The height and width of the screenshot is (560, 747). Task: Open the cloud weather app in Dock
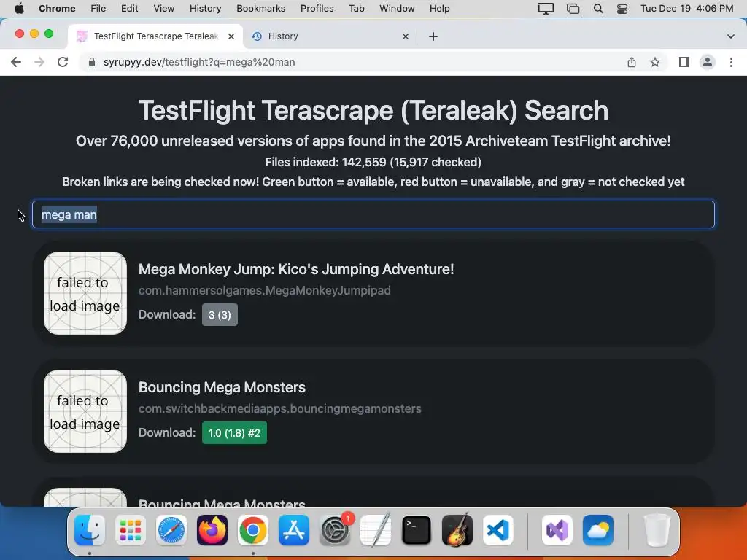click(x=598, y=530)
